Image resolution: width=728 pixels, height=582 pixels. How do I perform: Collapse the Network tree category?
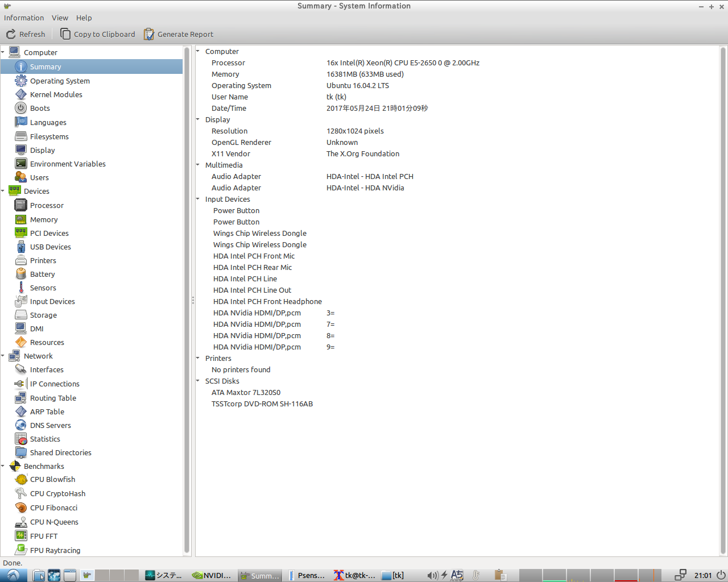pos(3,356)
